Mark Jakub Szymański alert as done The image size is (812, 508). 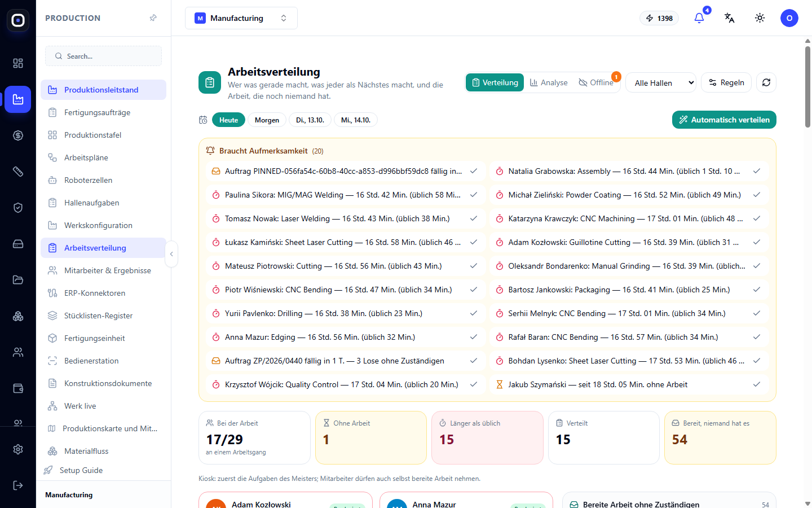pyautogui.click(x=757, y=384)
